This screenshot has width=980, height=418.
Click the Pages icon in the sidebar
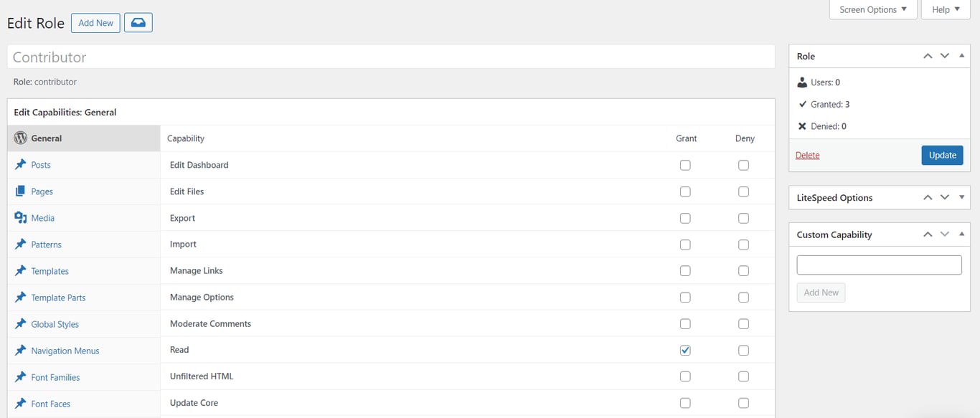[x=21, y=191]
